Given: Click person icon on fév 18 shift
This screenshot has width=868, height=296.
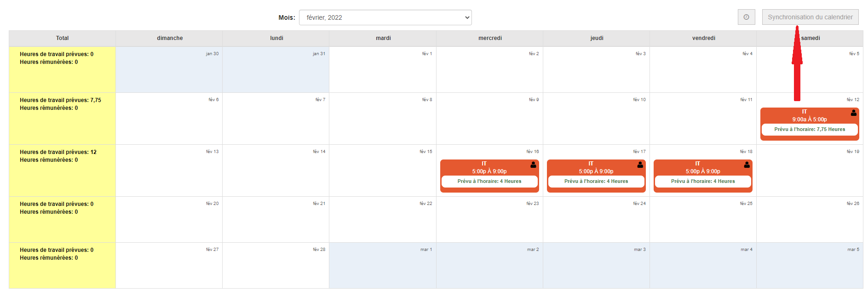Looking at the screenshot, I should pos(747,165).
